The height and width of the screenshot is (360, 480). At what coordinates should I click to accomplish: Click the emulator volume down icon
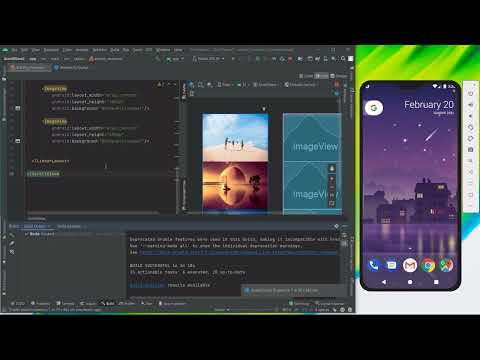[x=471, y=116]
